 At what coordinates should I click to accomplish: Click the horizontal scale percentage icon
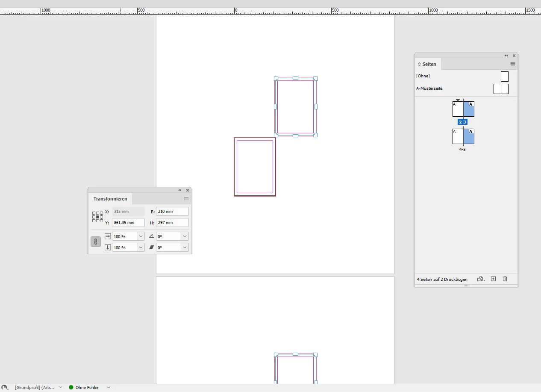pyautogui.click(x=107, y=236)
